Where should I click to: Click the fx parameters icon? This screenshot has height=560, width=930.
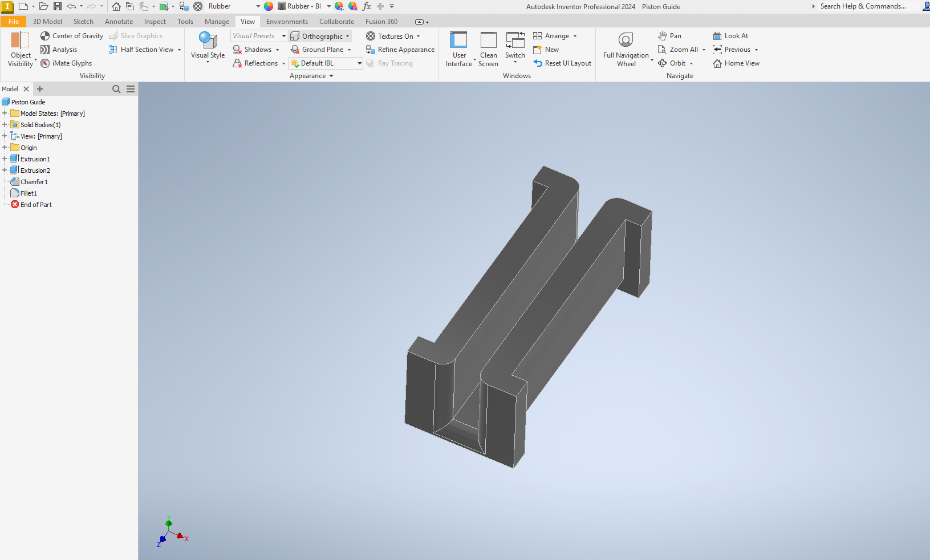coord(367,6)
